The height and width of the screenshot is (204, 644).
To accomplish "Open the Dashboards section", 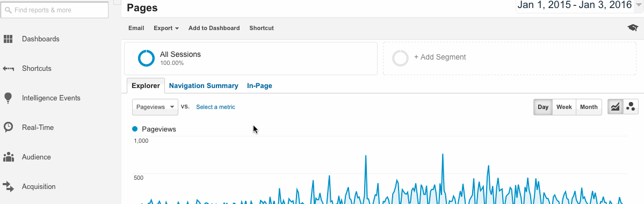I will [41, 39].
